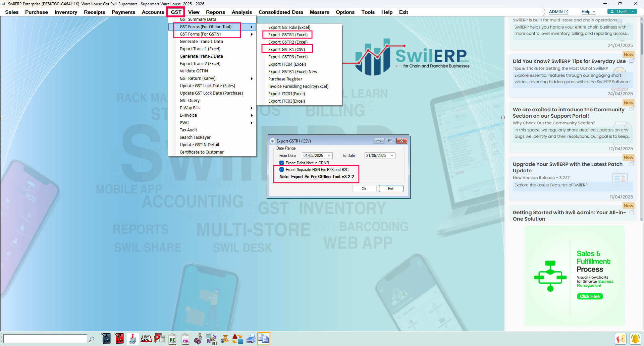Click the cashier register toolbar icon
Screen dimensions: 644x346
tap(198, 339)
